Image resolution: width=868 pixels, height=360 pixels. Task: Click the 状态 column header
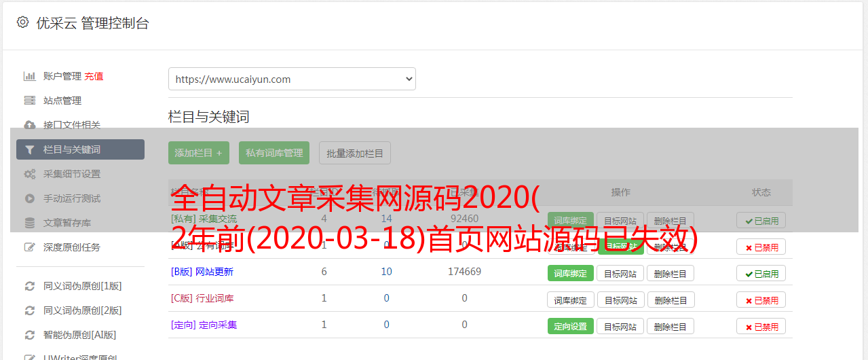coord(761,192)
